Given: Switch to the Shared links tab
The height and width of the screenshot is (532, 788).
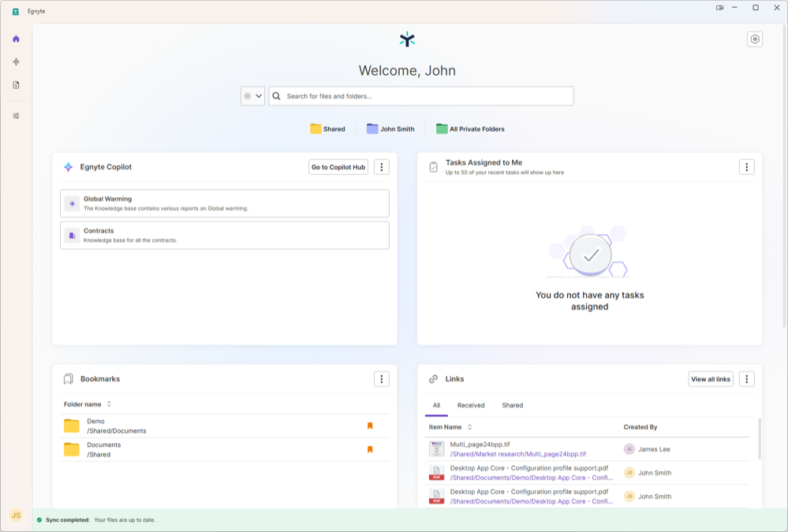Looking at the screenshot, I should (x=512, y=405).
